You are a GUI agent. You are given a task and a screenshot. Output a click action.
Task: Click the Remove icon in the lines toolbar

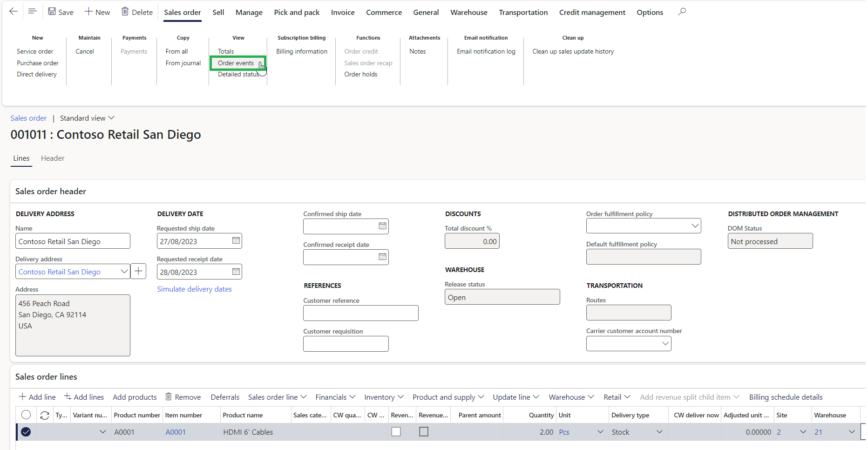(x=169, y=396)
